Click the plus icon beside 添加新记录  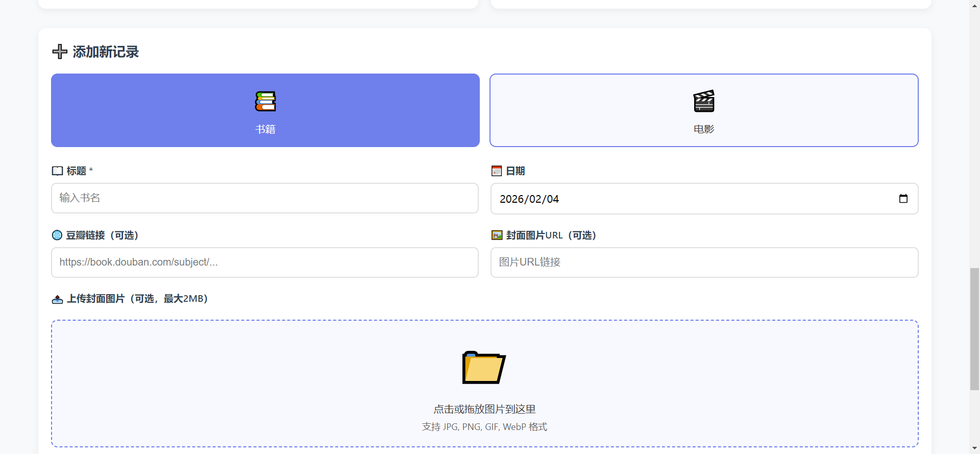pos(60,52)
